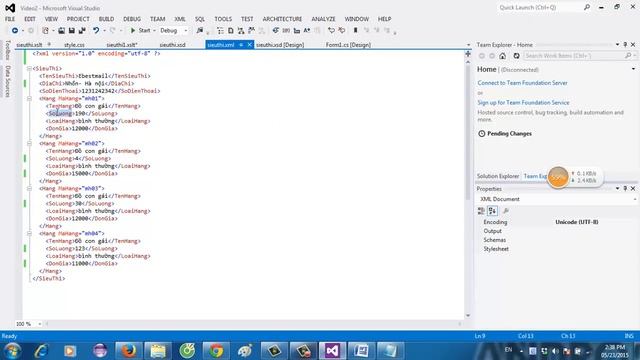Click the editor split window handle
Image resolution: width=640 pixels, height=360 pixels.
pyautogui.click(x=468, y=54)
